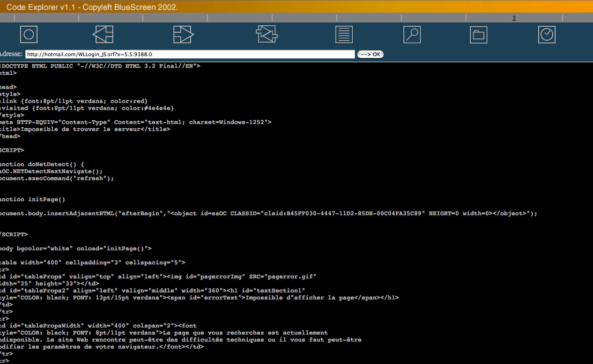Viewport: 593px width, 364px height.
Task: Open search with the magnifying glass icon
Action: tap(412, 35)
